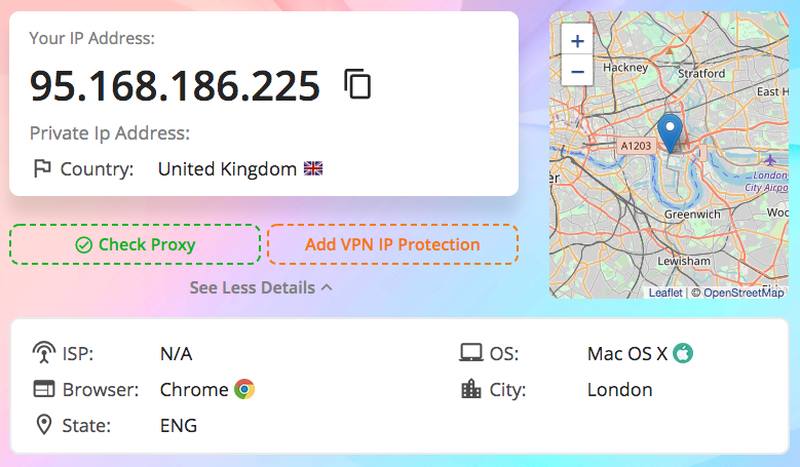This screenshot has height=467, width=800.
Task: Open the Leaflet attribution link
Action: pyautogui.click(x=665, y=292)
